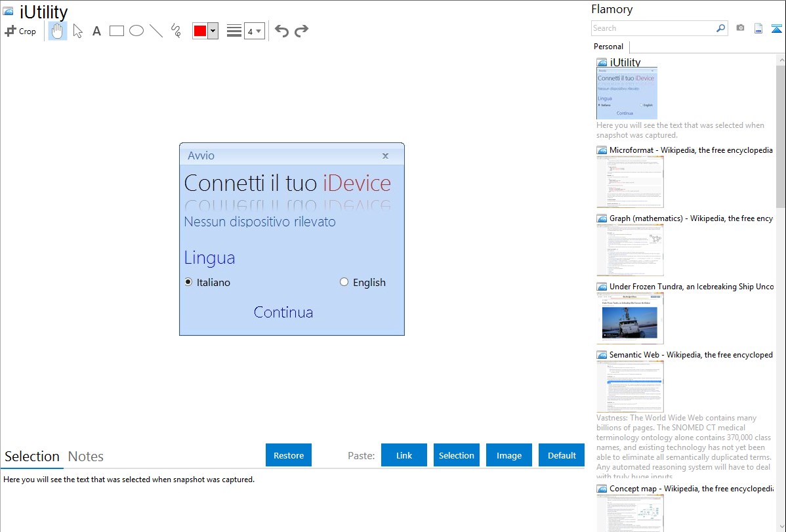Open the Graph (mathematics) snapshot thumbnail
The height and width of the screenshot is (532, 786).
coord(630,250)
